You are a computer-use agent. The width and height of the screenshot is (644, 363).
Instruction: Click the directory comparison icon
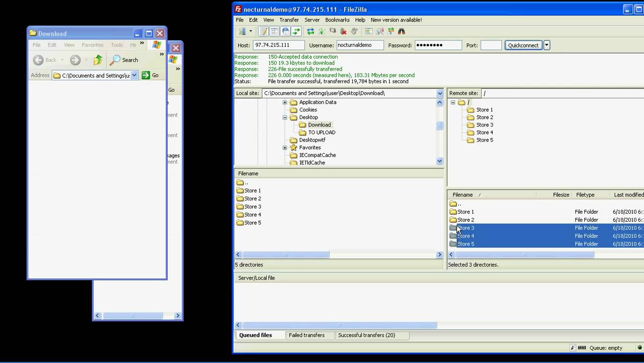click(380, 31)
